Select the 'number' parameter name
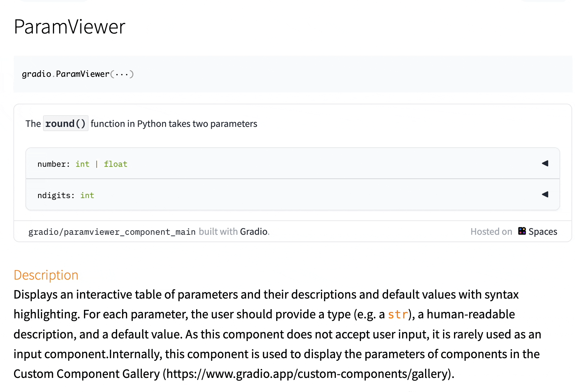575x392 pixels. click(52, 164)
